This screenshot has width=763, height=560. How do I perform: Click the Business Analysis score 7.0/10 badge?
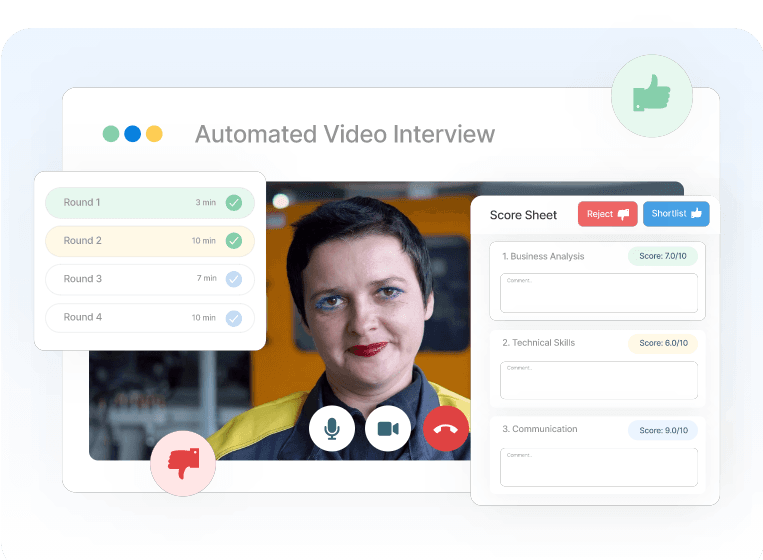pos(662,256)
